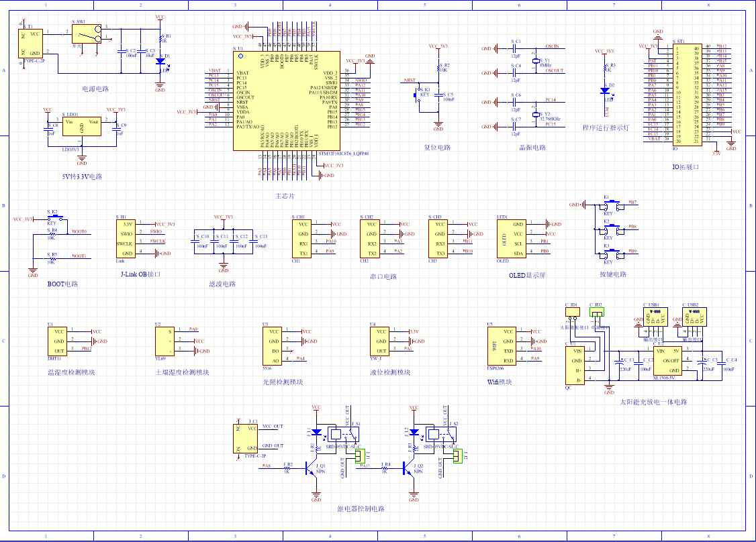Select the S_D2 program-run LED symbol
The width and height of the screenshot is (756, 542).
click(x=605, y=91)
